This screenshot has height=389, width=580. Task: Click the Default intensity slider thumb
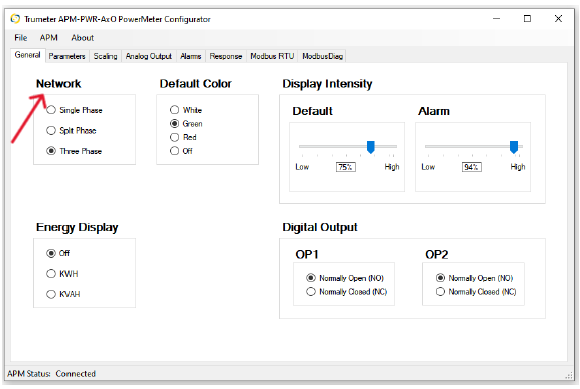coord(370,147)
